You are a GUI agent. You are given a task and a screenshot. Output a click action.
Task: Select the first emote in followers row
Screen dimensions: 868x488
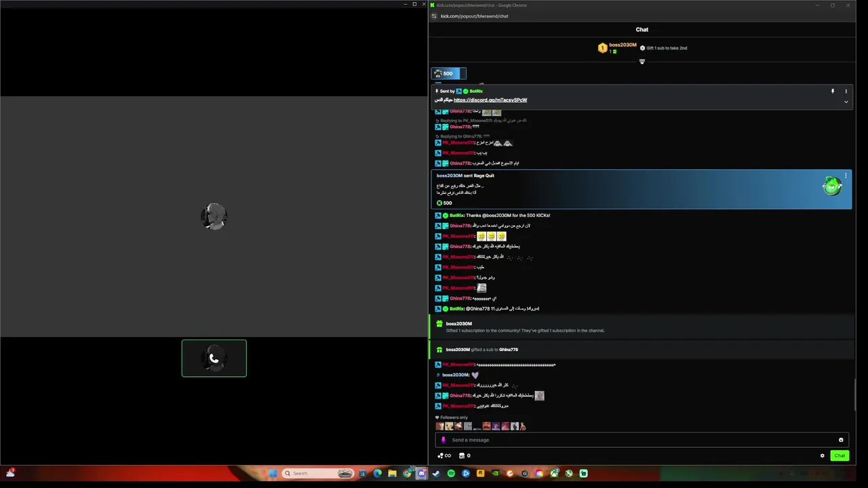tap(439, 426)
